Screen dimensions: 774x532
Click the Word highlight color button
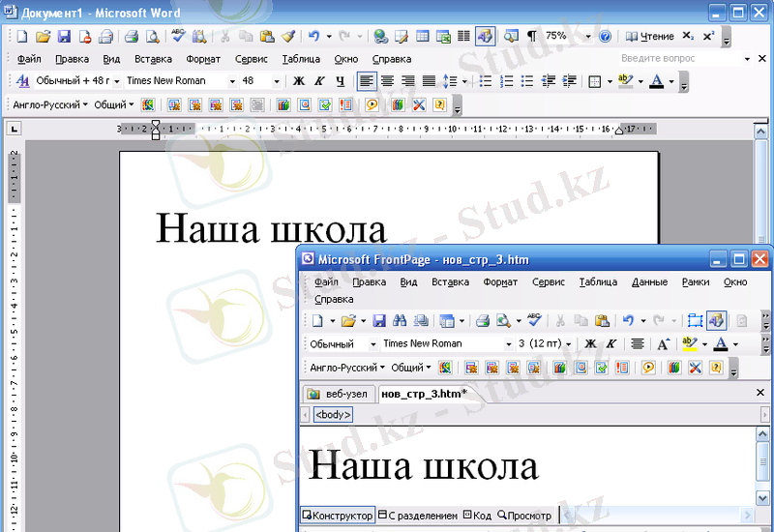[625, 81]
